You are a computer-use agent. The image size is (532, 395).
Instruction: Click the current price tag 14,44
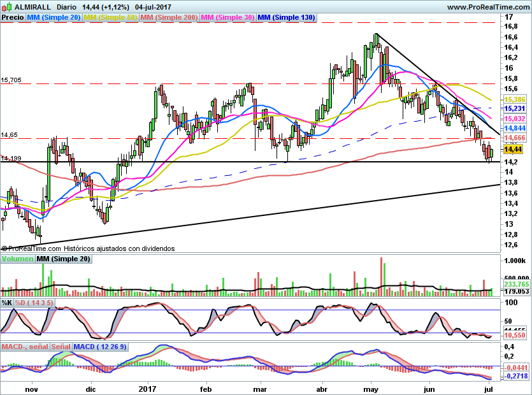[x=514, y=149]
